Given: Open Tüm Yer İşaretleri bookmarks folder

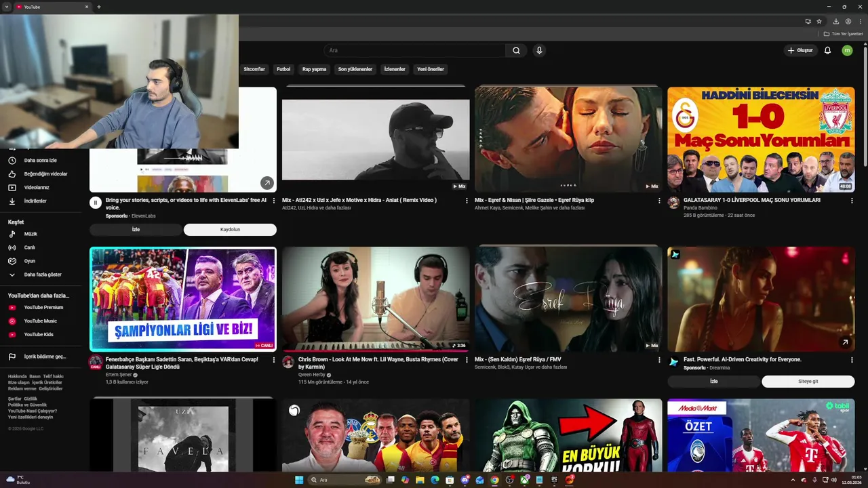Looking at the screenshot, I should tap(843, 34).
